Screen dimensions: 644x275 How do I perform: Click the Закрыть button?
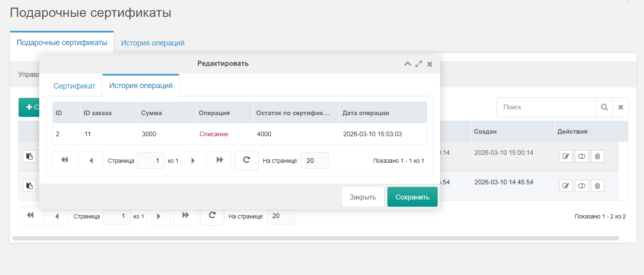363,197
